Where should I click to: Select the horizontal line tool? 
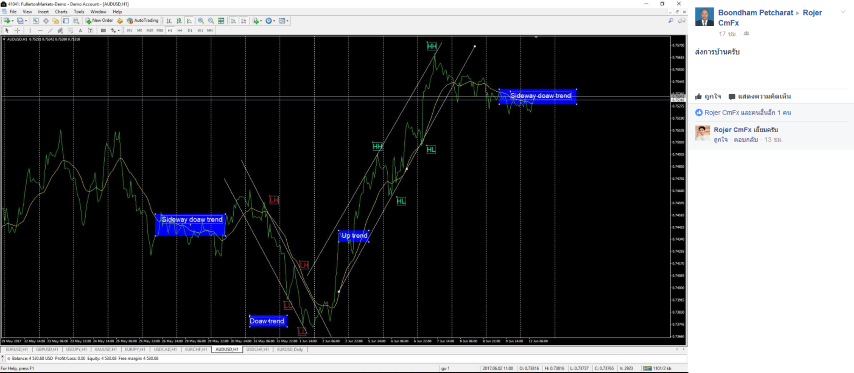[40, 30]
